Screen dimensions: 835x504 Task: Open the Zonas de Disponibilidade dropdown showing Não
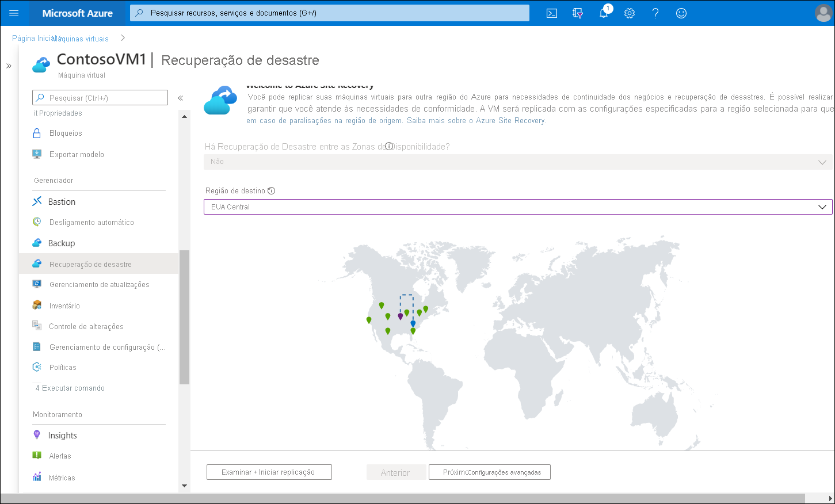518,162
